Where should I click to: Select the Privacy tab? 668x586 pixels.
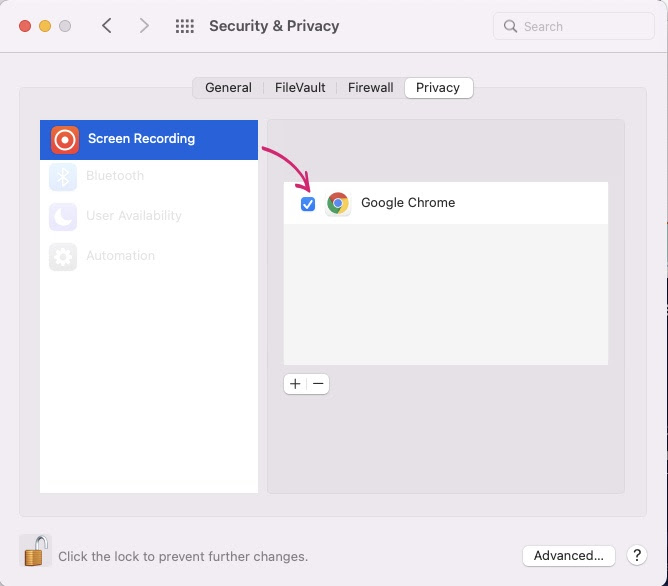pyautogui.click(x=438, y=88)
